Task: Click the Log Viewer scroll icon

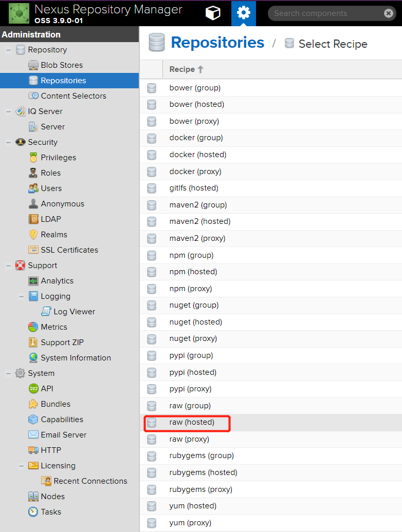Action: [46, 312]
